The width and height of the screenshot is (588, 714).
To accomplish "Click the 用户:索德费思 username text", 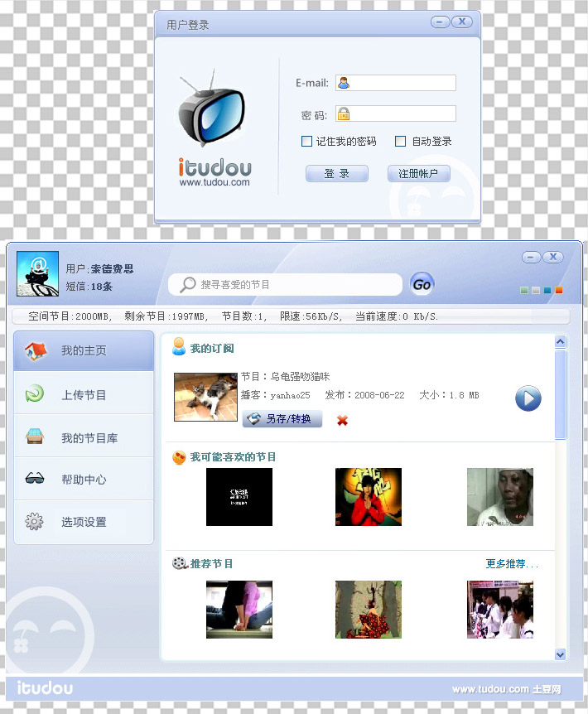I will (99, 268).
